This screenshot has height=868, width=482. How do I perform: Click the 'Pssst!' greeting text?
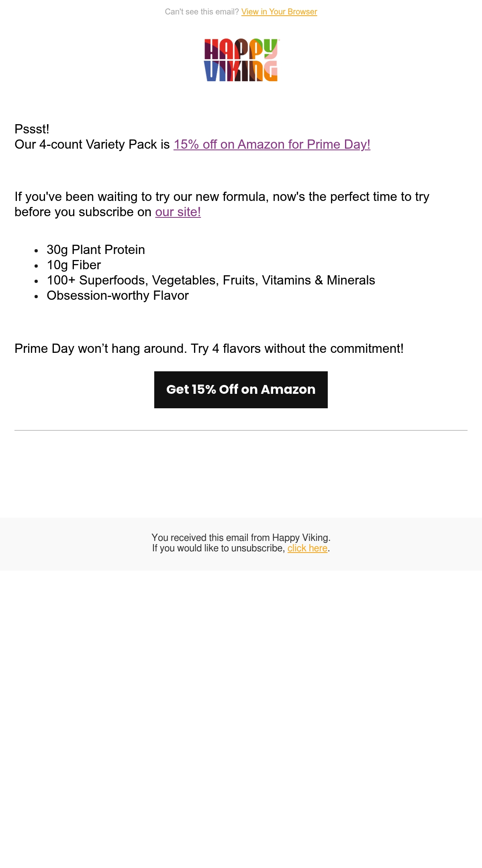(32, 129)
